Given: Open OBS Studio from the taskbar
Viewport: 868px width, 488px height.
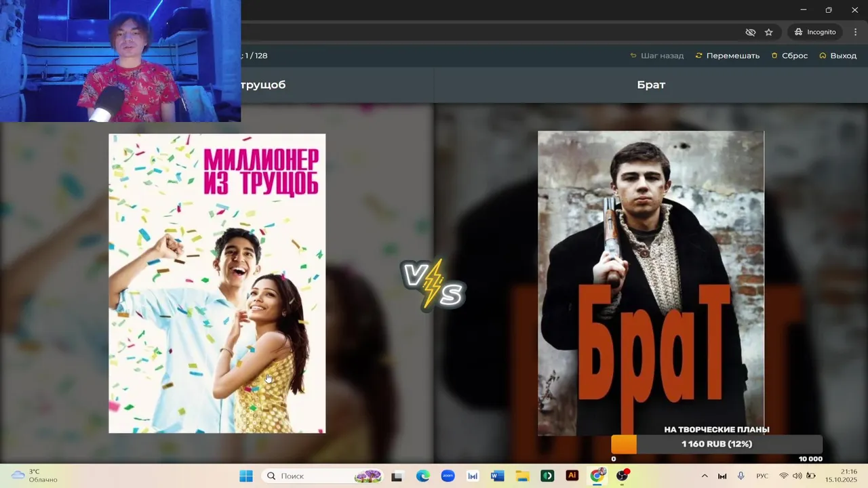Looking at the screenshot, I should tap(622, 476).
